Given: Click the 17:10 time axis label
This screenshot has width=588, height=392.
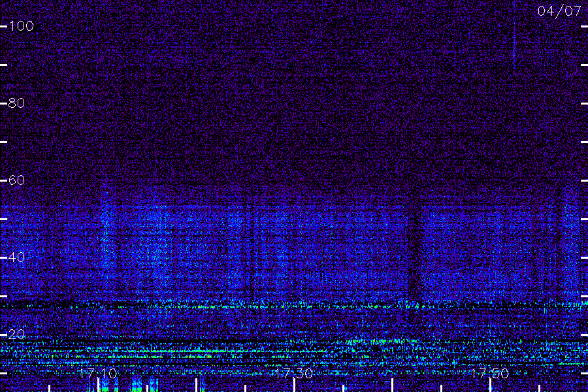Looking at the screenshot, I should tap(98, 373).
